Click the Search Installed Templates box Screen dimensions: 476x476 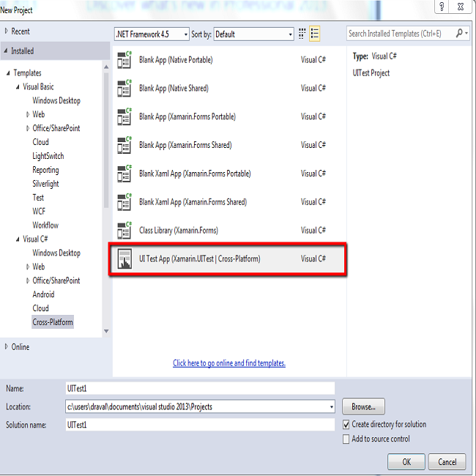pos(401,34)
